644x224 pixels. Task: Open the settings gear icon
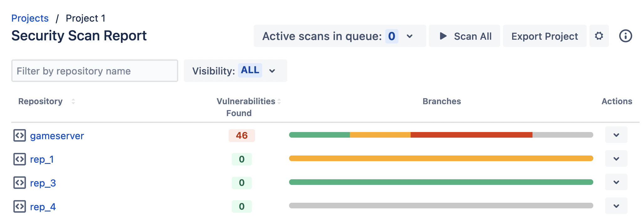tap(599, 36)
